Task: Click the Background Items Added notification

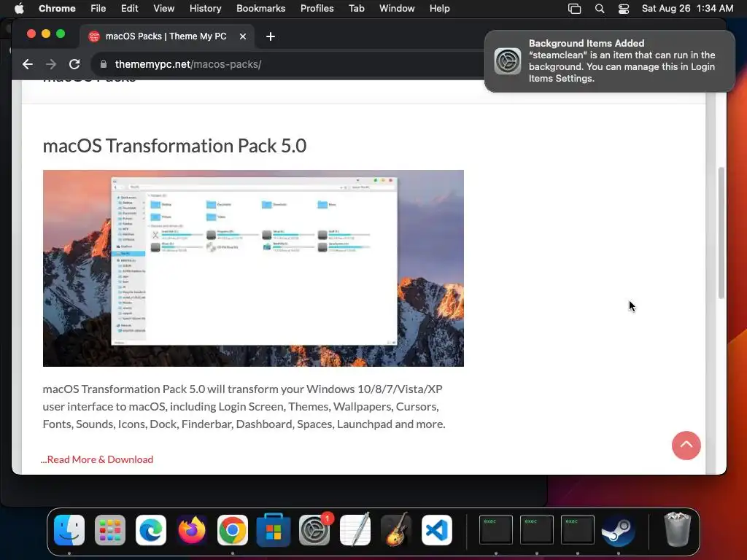Action: [x=609, y=61]
